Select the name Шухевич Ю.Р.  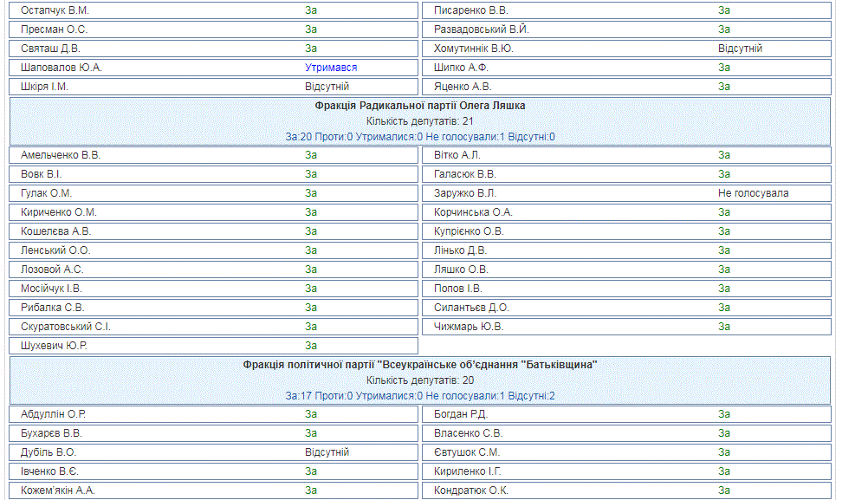(54, 346)
